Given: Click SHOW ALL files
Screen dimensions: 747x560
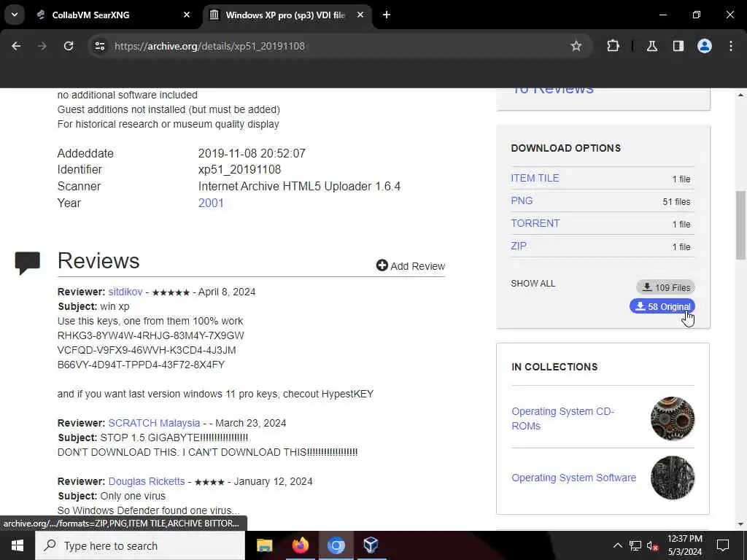Looking at the screenshot, I should (533, 284).
